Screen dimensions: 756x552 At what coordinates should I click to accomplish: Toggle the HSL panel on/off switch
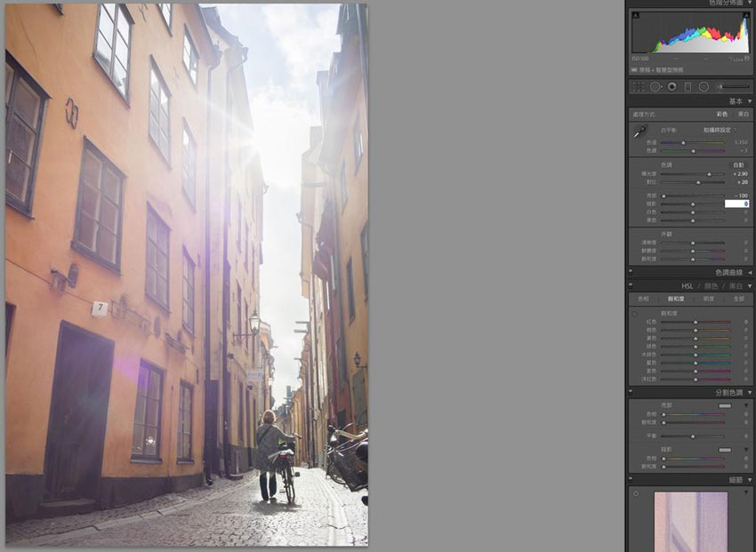[x=631, y=286]
